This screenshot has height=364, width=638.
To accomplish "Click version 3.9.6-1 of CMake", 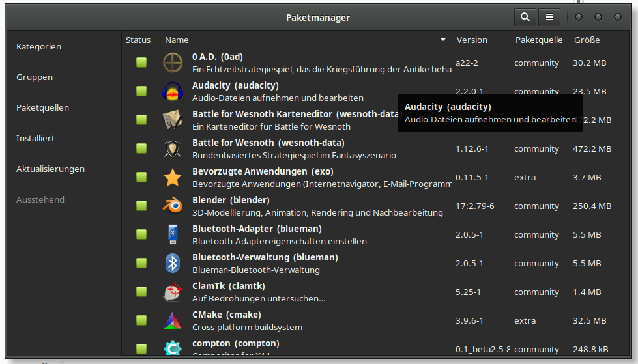I will (x=469, y=321).
